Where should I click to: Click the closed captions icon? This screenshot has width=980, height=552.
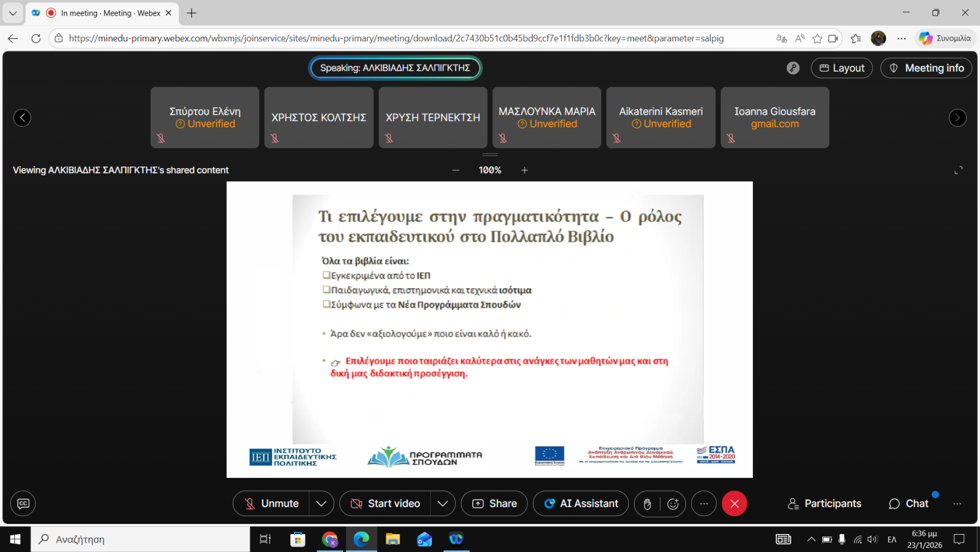(x=23, y=504)
